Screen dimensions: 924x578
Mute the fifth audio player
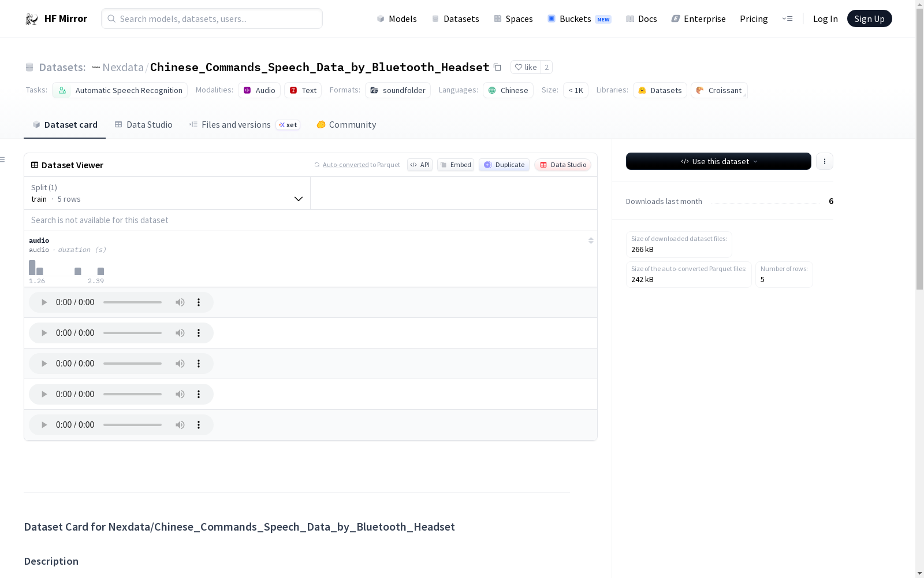click(x=180, y=425)
